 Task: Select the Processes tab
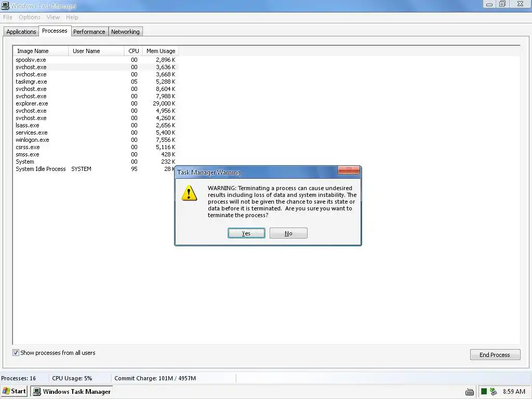point(55,31)
